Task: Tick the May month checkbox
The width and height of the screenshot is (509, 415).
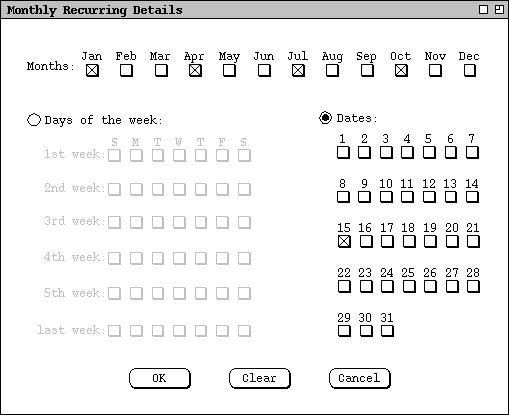Action: tap(229, 71)
